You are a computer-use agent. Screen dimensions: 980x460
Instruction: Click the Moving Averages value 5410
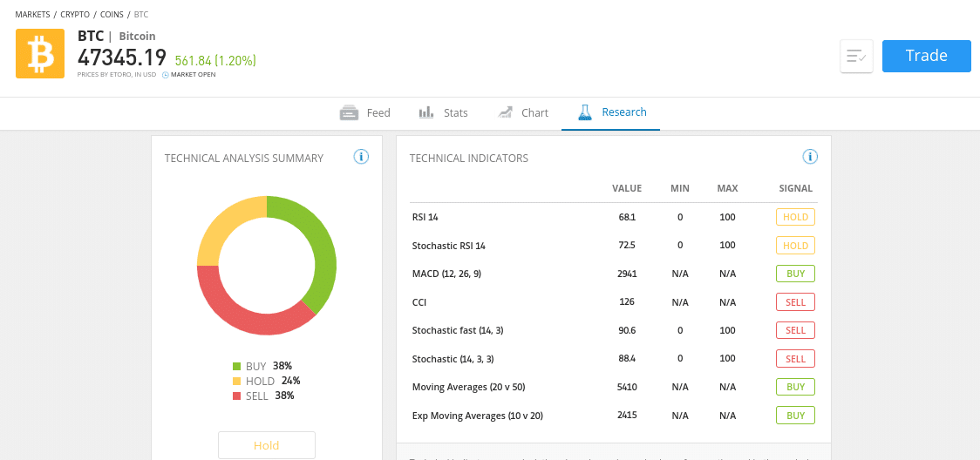pyautogui.click(x=627, y=387)
